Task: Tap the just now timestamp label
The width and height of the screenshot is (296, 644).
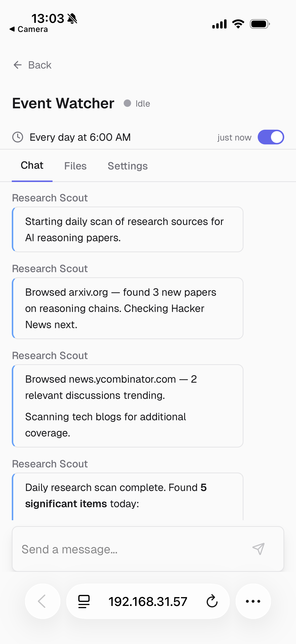Action: [x=234, y=137]
